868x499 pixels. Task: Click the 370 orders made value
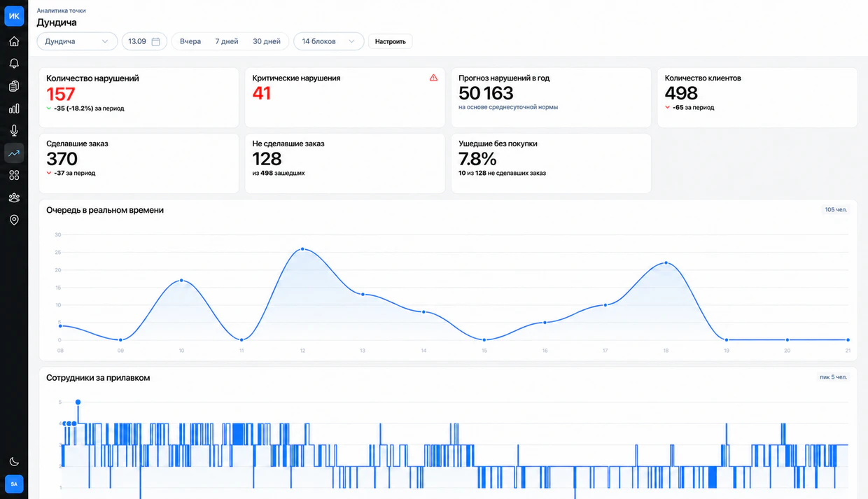(62, 159)
